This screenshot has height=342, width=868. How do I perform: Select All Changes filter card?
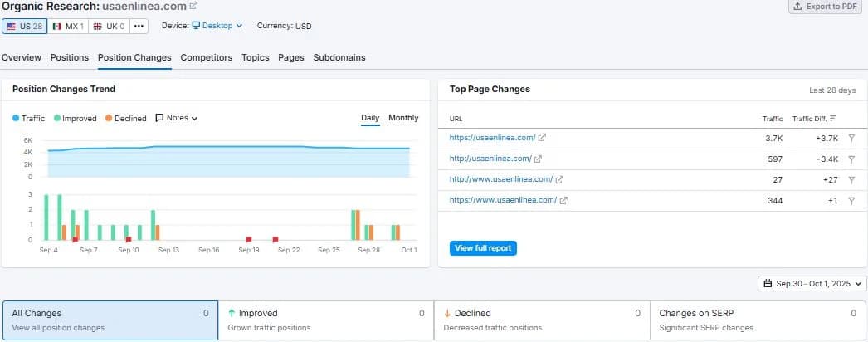(110, 320)
